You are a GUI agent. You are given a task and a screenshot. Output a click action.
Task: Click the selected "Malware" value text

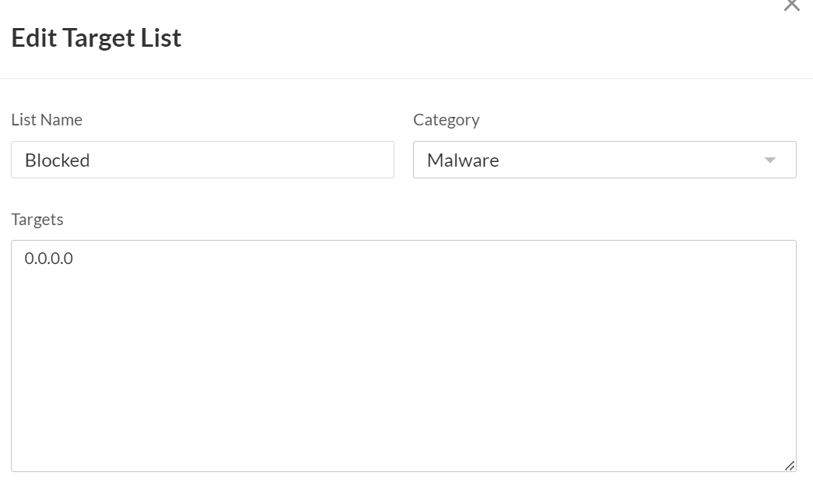click(463, 160)
